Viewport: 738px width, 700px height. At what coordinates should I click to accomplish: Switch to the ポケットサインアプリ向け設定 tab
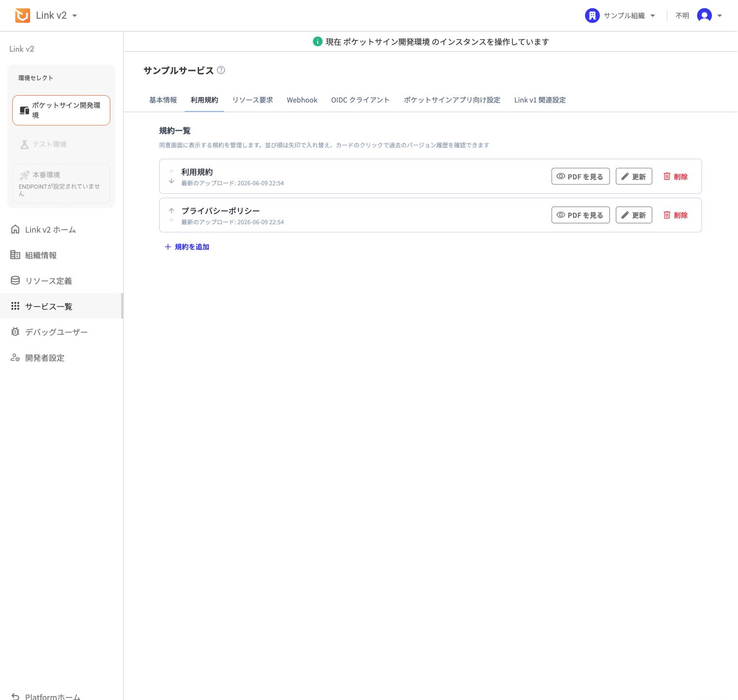[x=452, y=100]
